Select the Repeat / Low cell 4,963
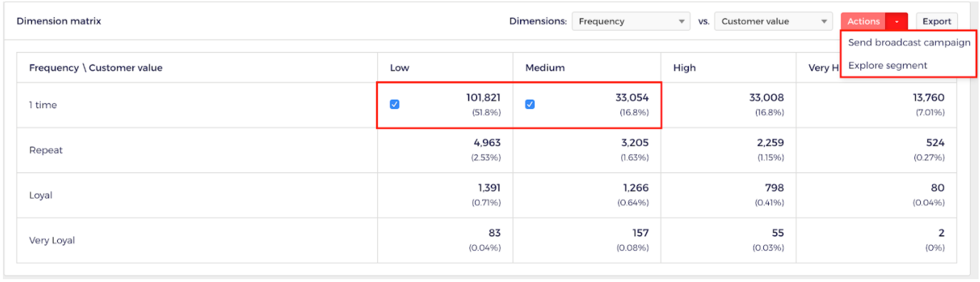 [x=445, y=150]
